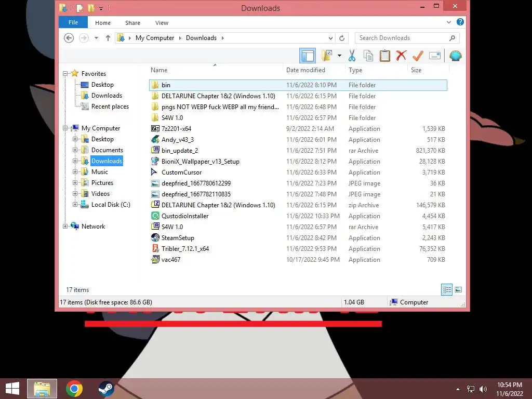Toggle the navigation pane toolbar button
The width and height of the screenshot is (532, 399).
tap(308, 56)
